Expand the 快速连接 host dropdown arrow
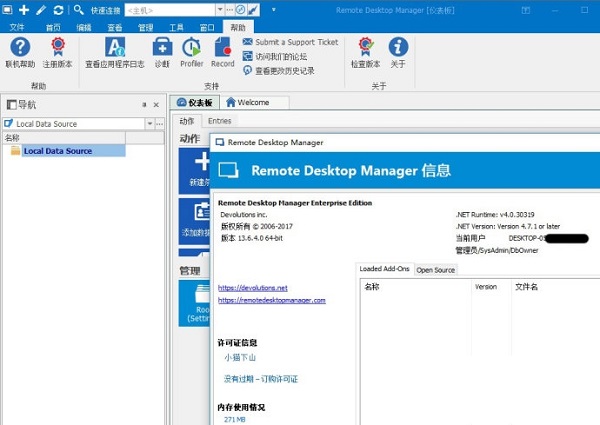This screenshot has height=425, width=600. point(220,10)
